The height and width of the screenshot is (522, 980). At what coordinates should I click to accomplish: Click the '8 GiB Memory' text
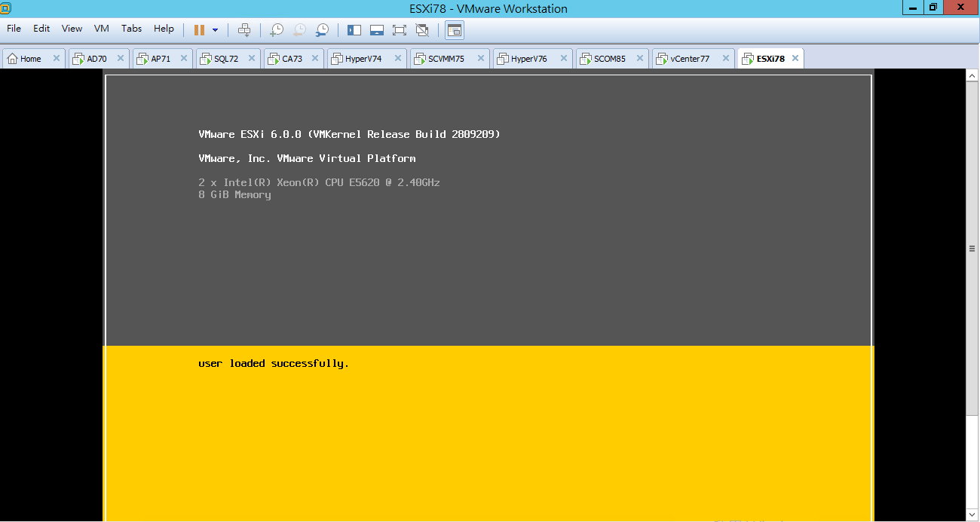234,195
